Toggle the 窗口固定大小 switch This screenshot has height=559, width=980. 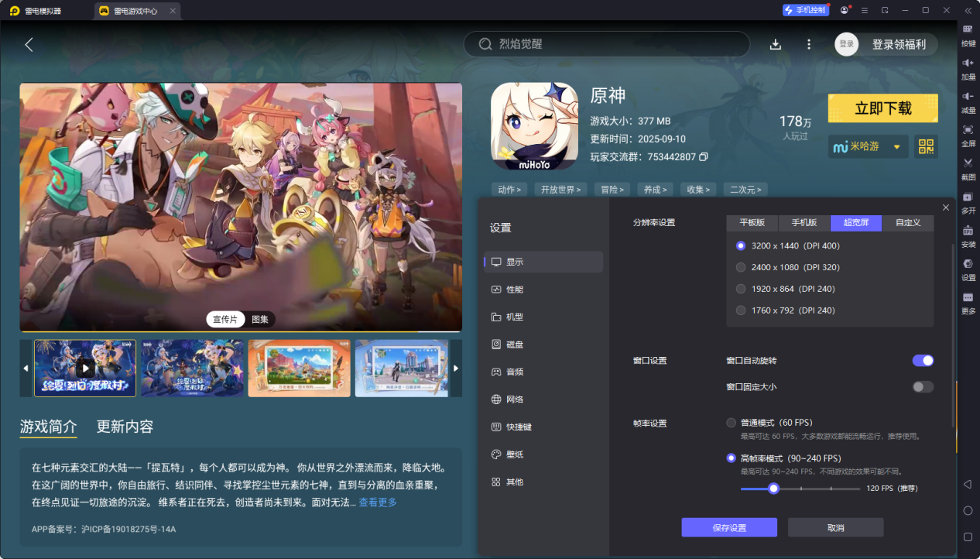pyautogui.click(x=923, y=387)
